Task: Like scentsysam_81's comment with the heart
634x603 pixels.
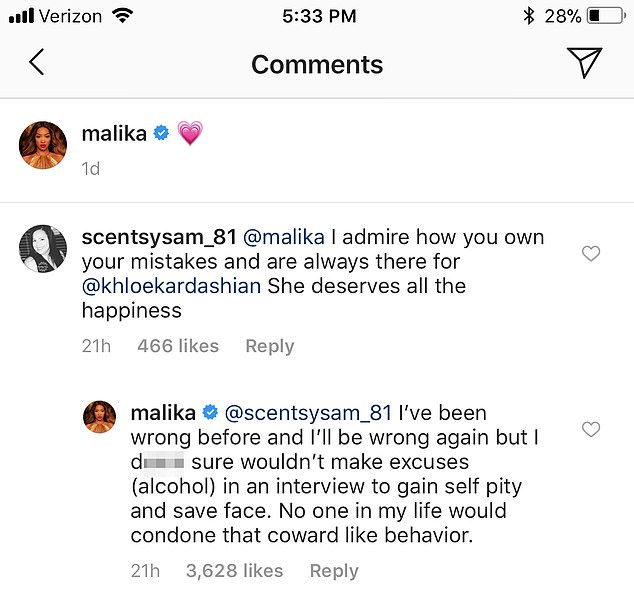Action: point(591,254)
